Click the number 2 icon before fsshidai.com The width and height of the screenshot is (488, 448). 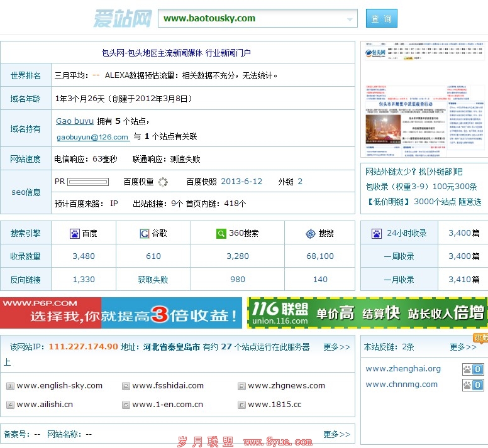[x=126, y=386]
